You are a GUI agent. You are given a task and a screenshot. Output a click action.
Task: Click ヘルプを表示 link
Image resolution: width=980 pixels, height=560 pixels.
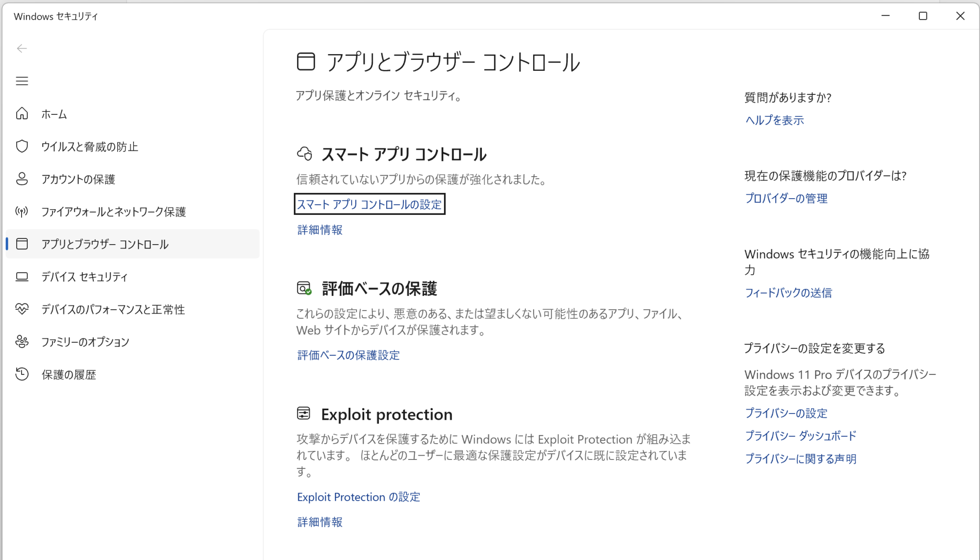[775, 120]
